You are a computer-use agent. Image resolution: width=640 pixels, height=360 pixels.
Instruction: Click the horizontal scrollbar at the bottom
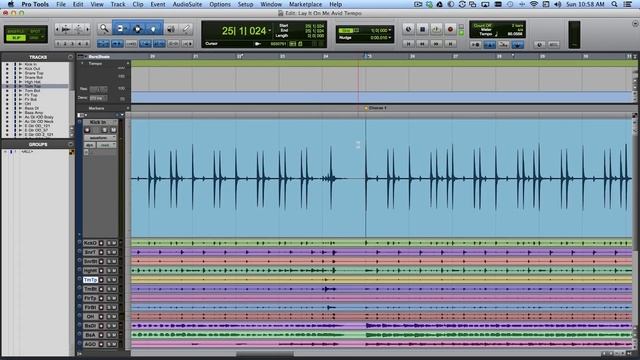(x=264, y=353)
